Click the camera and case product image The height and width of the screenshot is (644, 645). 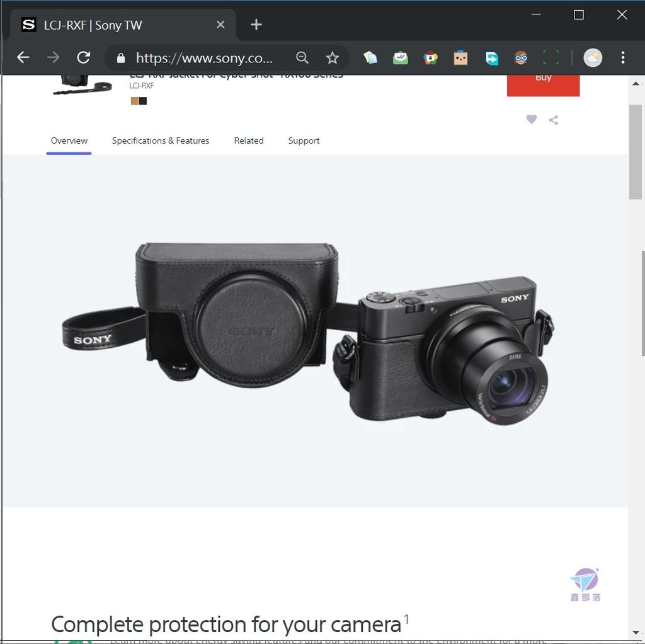(307, 334)
